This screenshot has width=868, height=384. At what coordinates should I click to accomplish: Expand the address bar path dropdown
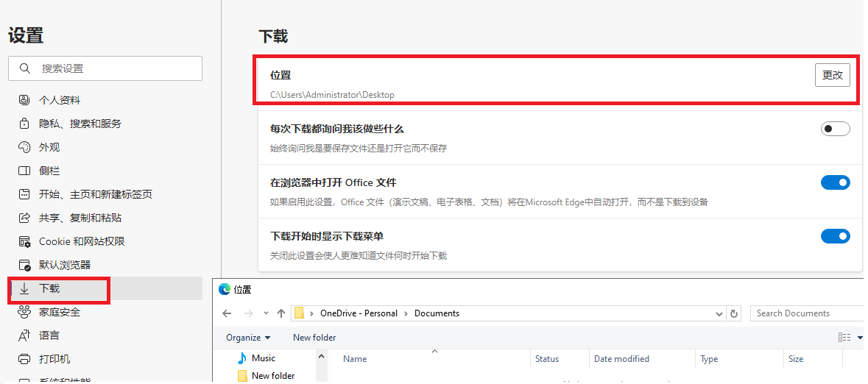coord(719,313)
